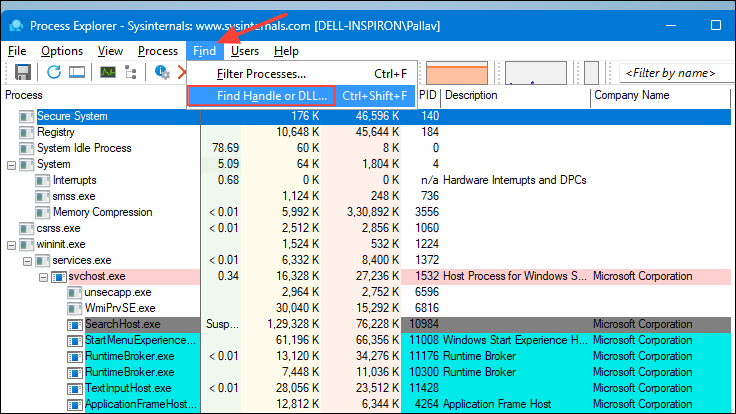Click 'Host Process for Windows S...' description
Viewport: 736px width, 414px height.
pyautogui.click(x=514, y=276)
